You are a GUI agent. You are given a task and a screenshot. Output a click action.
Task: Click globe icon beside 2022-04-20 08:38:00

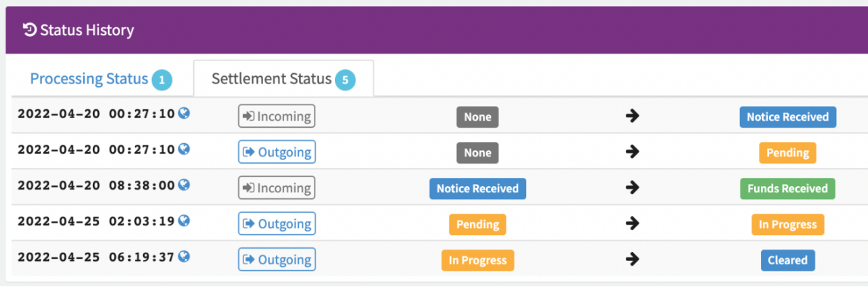[x=183, y=185]
